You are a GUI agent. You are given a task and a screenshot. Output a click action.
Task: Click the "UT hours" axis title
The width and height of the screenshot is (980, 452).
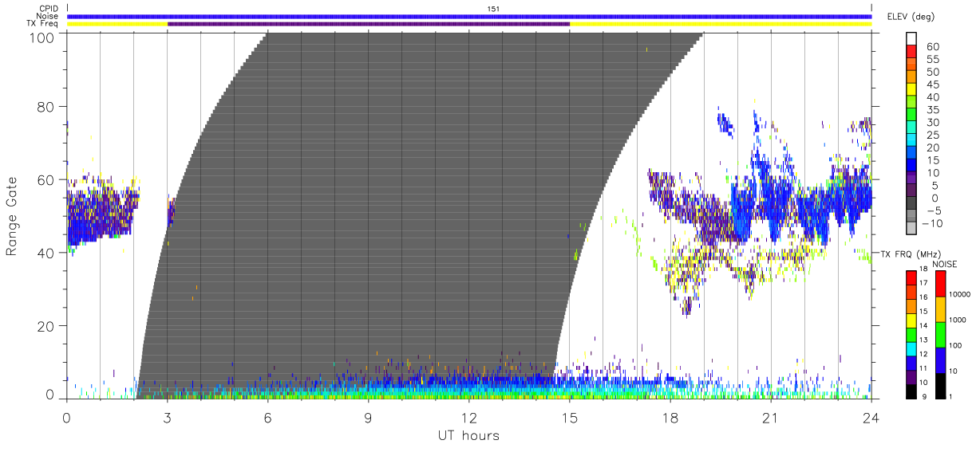[468, 435]
